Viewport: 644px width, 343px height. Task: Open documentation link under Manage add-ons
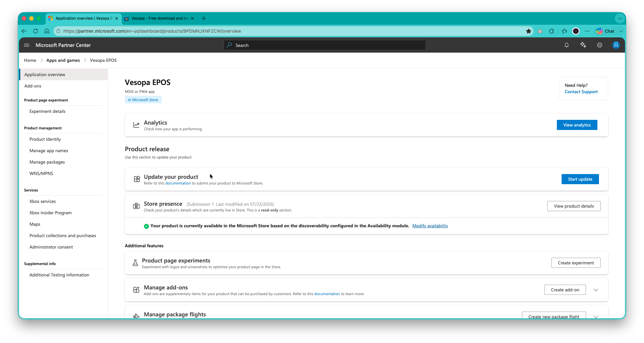click(327, 294)
